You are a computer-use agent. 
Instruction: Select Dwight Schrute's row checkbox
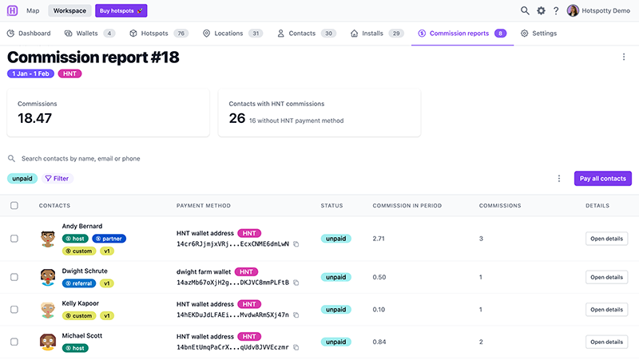pos(14,277)
